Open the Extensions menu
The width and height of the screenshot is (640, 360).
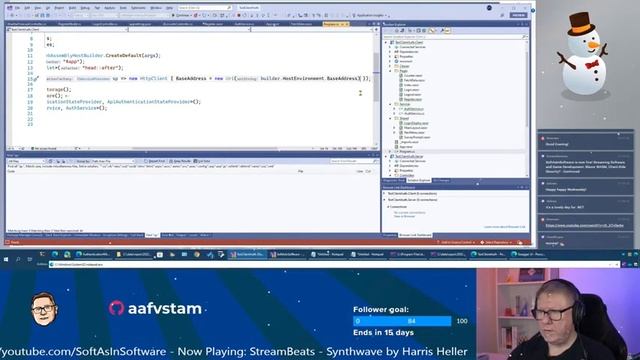click(138, 8)
